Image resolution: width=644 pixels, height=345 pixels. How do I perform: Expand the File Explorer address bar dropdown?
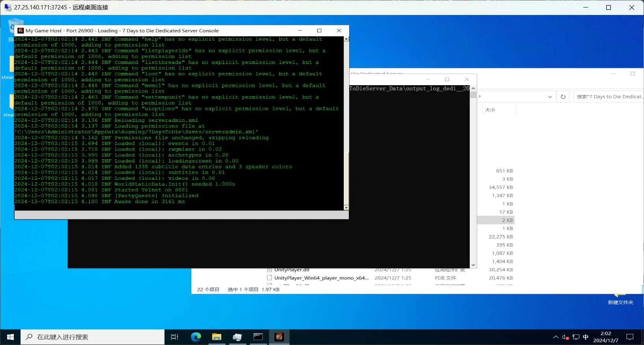pyautogui.click(x=550, y=97)
